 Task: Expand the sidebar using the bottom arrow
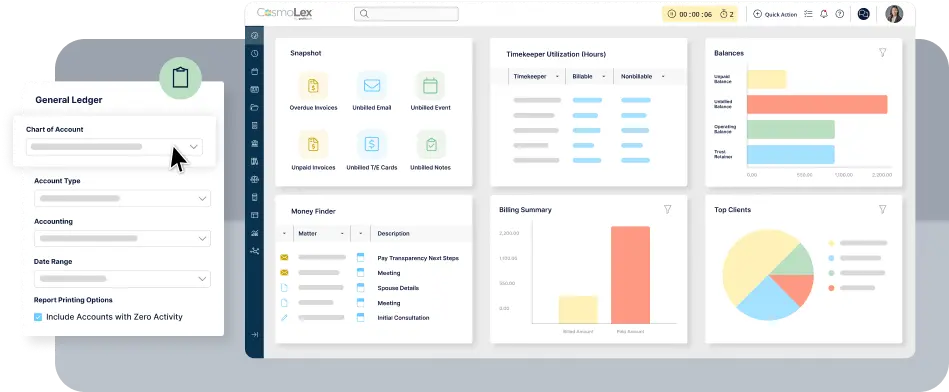click(254, 335)
